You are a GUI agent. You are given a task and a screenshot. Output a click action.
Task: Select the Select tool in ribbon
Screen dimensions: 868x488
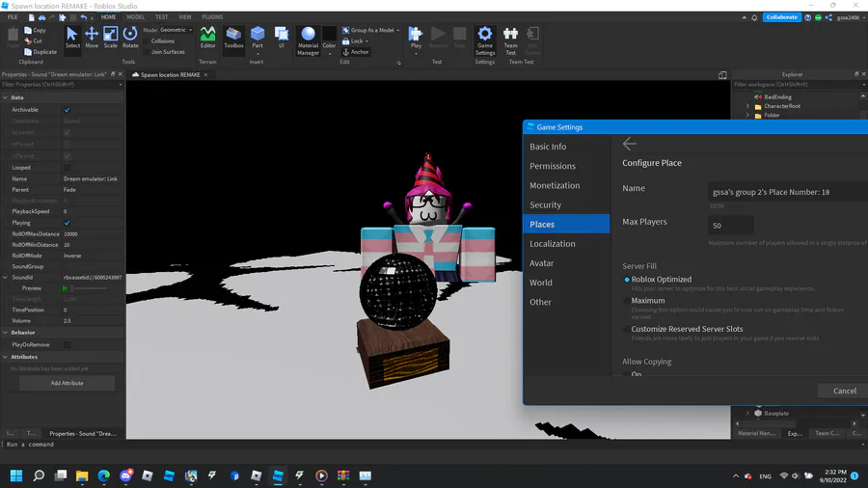point(72,38)
